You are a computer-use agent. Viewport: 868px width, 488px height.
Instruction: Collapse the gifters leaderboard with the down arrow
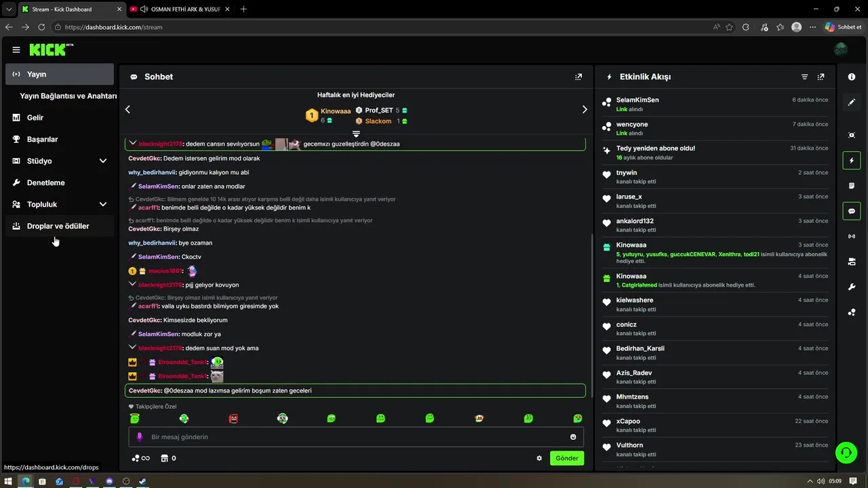[356, 134]
